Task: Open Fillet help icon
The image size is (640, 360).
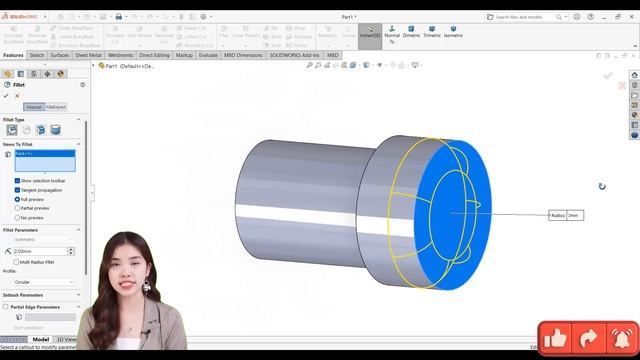Action: 82,84
